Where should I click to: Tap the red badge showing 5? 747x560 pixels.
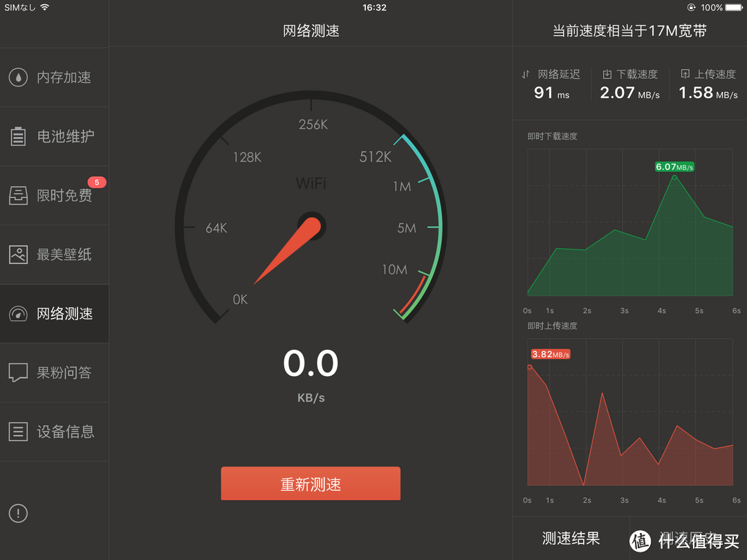point(97,182)
